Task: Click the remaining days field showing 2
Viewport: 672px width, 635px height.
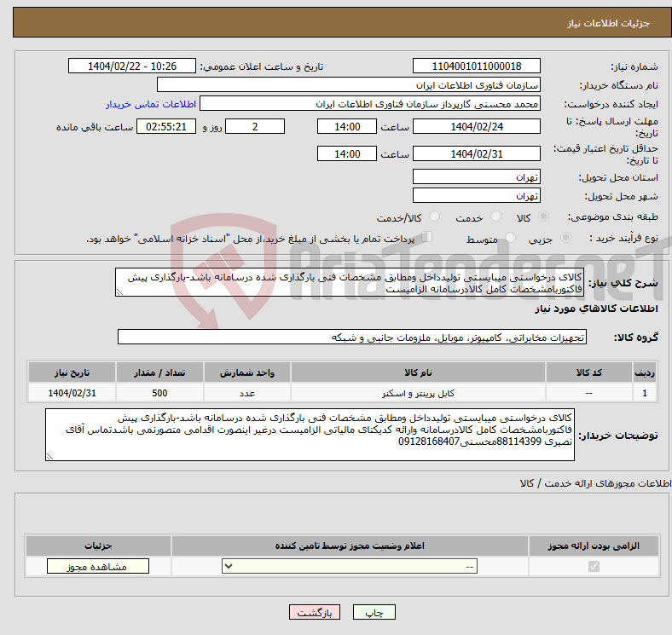Action: (255, 126)
